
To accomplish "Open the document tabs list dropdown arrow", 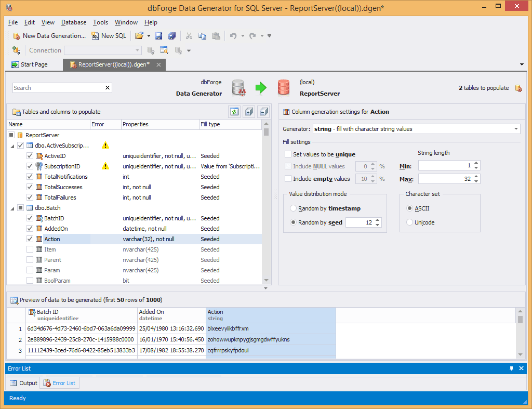I will (x=522, y=64).
